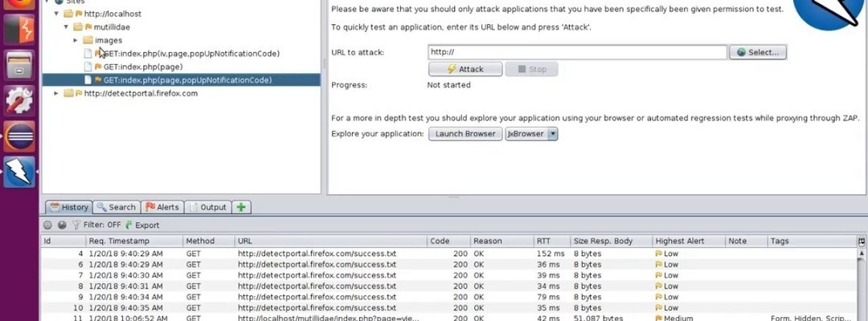Viewport: 868px width, 321px height.
Task: Focus the URL to attack field
Action: pyautogui.click(x=577, y=52)
